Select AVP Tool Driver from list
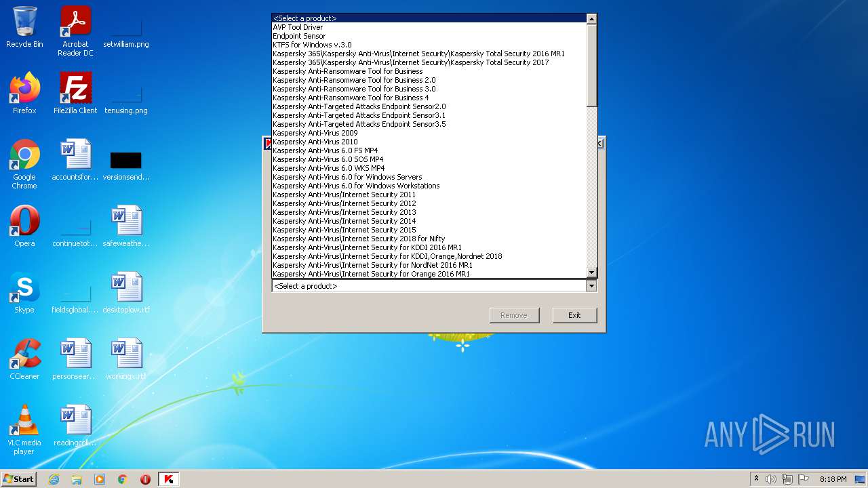 coord(429,27)
